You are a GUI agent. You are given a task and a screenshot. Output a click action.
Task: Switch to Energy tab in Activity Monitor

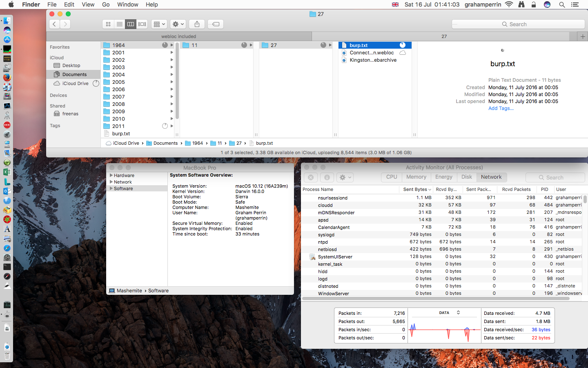click(x=444, y=177)
